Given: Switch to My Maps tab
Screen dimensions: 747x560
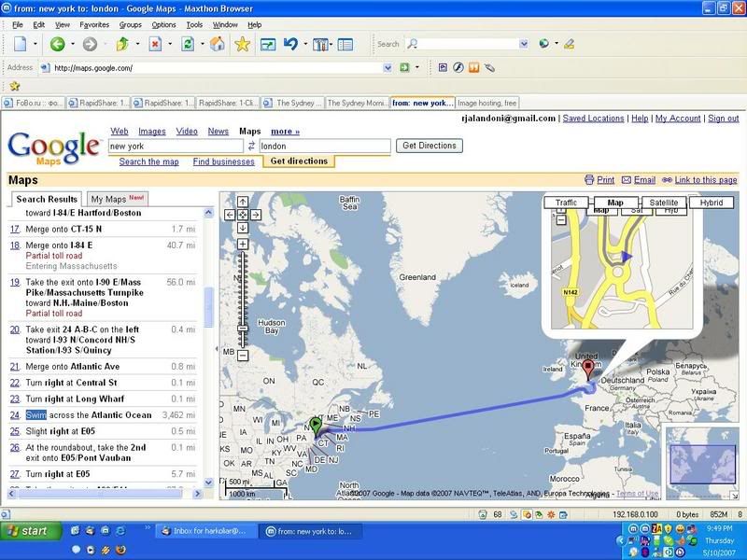Looking at the screenshot, I should 118,199.
